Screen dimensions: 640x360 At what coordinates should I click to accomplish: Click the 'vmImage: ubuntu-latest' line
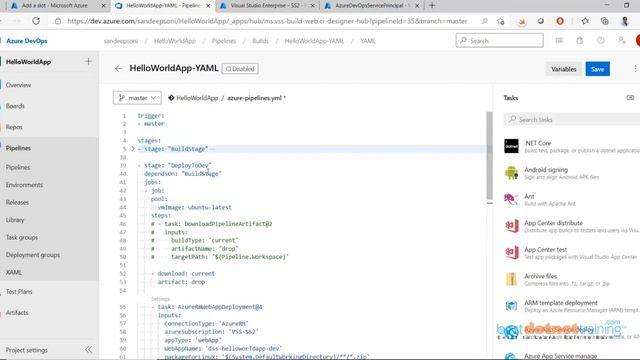(195, 207)
